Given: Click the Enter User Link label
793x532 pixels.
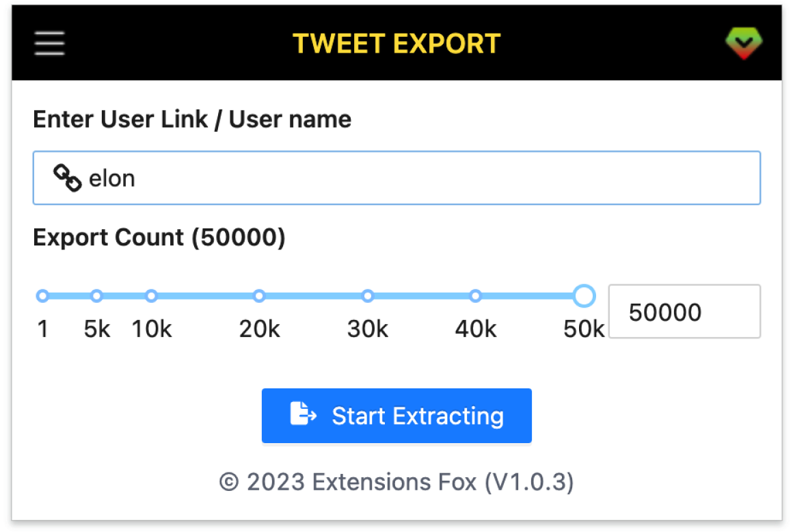Looking at the screenshot, I should point(192,120).
